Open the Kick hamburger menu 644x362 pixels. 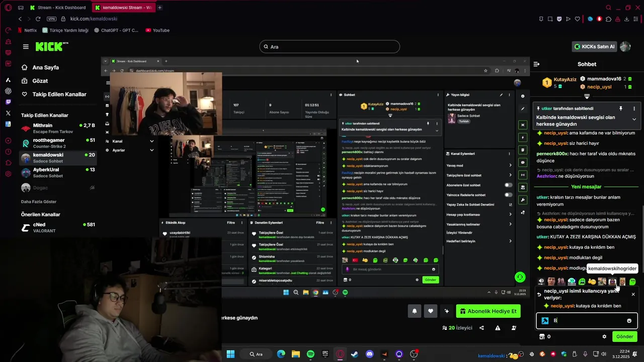pyautogui.click(x=26, y=47)
